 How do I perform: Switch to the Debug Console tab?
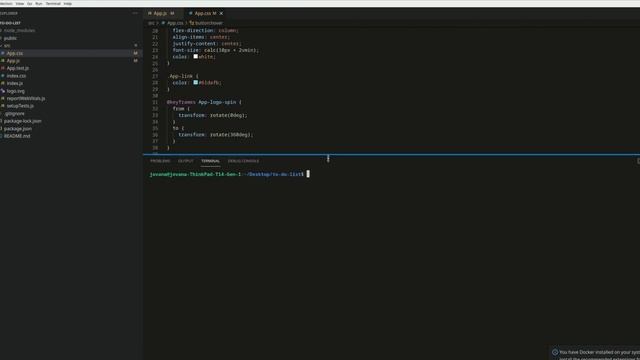243,161
